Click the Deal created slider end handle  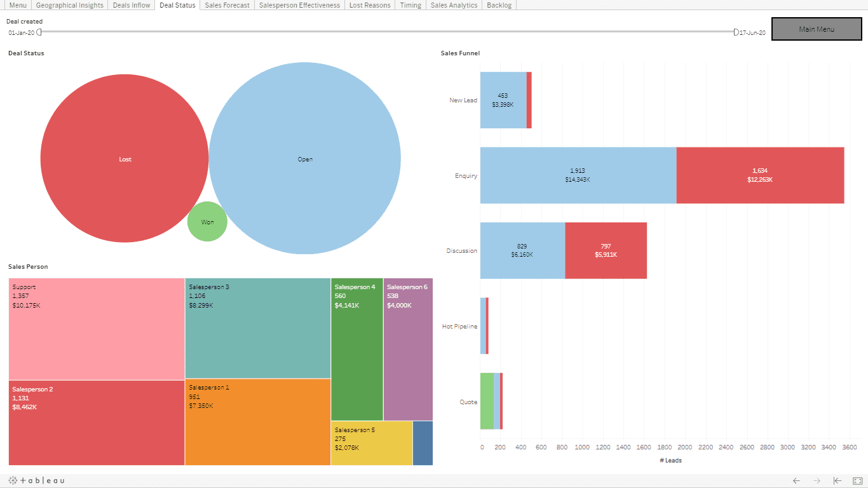point(736,32)
